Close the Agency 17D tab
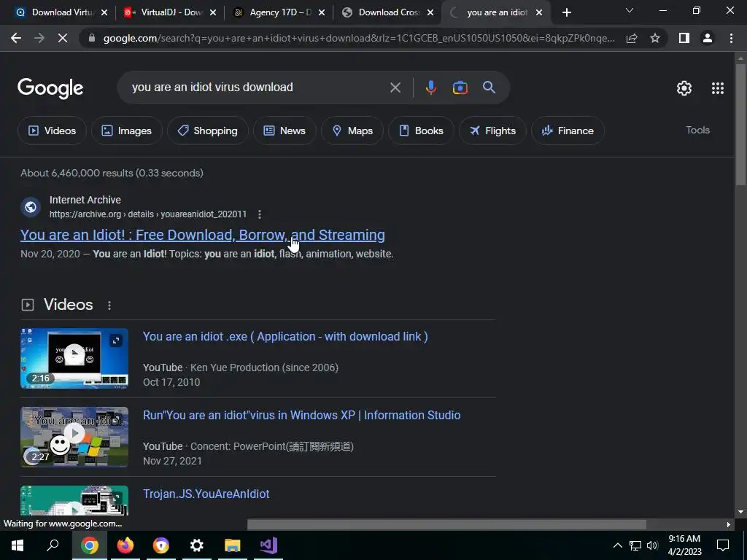The image size is (747, 560). coord(322,13)
